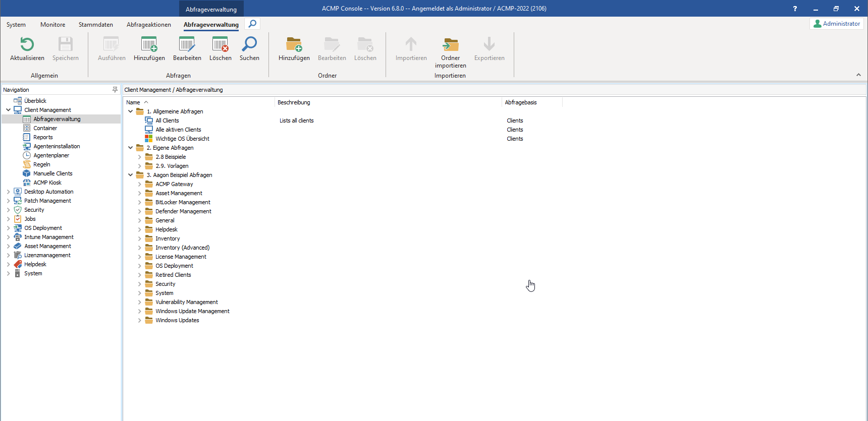868x421 pixels.
Task: Expand the Patch Management navigation node
Action: point(8,201)
